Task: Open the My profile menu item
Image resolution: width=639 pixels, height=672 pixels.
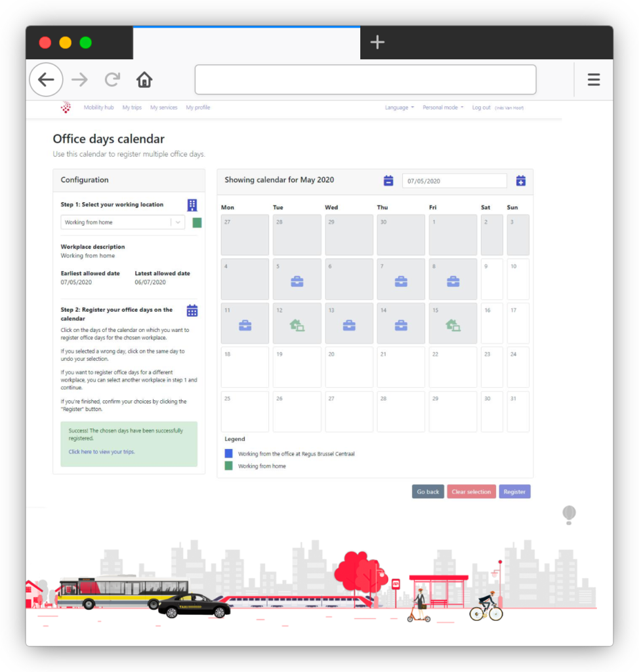Action: coord(197,108)
